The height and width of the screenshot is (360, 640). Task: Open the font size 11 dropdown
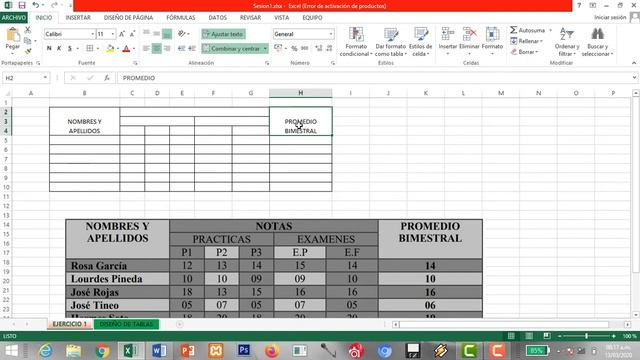click(x=113, y=34)
